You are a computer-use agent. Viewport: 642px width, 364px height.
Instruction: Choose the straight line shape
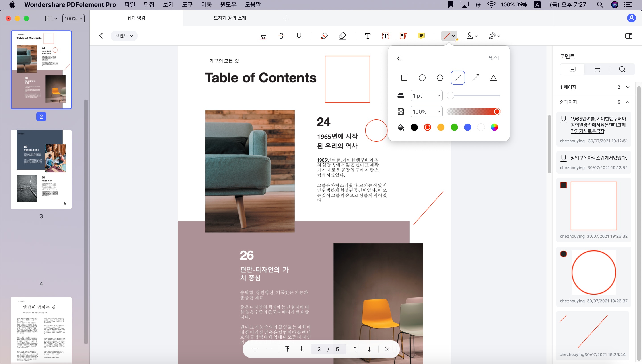tap(458, 78)
